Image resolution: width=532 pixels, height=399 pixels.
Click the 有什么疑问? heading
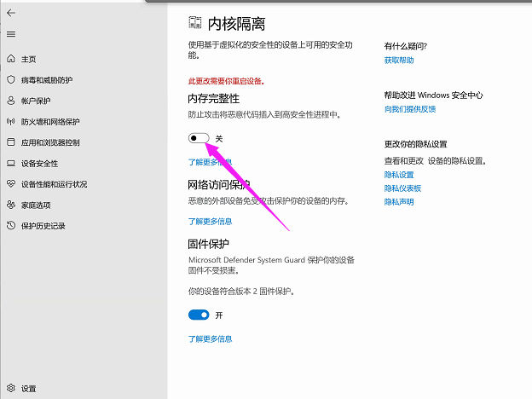(x=406, y=46)
